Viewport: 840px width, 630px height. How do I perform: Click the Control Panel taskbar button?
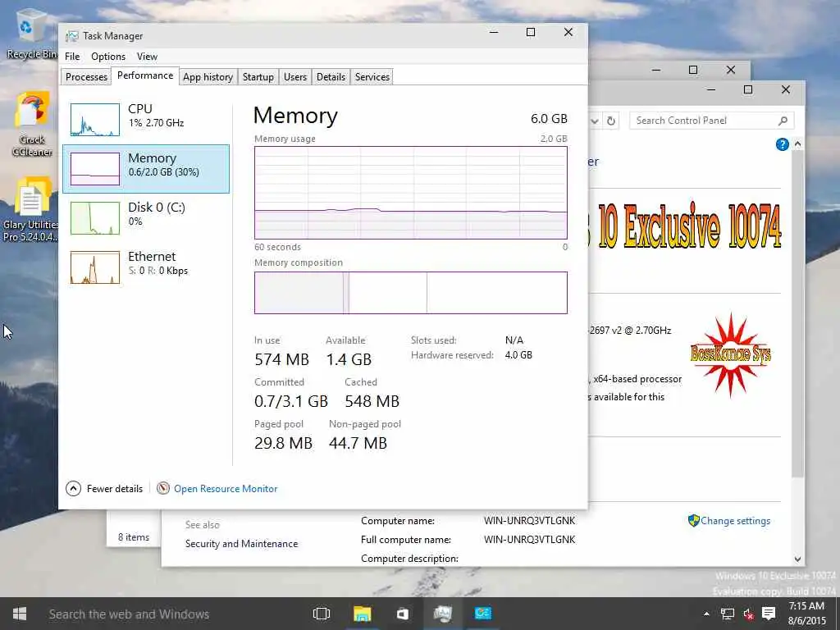pos(482,614)
